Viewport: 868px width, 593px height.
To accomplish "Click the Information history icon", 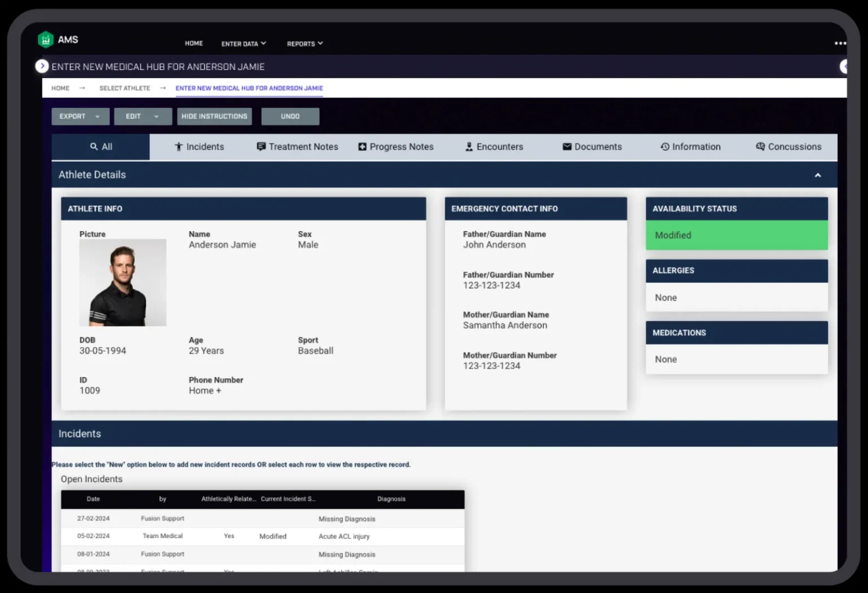I will click(x=664, y=146).
